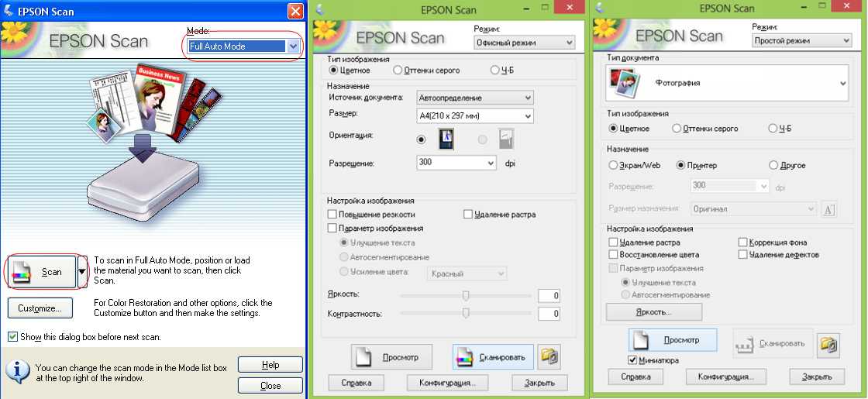The height and width of the screenshot is (399, 868).
Task: Click Закрыть in Офисный режим window
Action: (539, 383)
